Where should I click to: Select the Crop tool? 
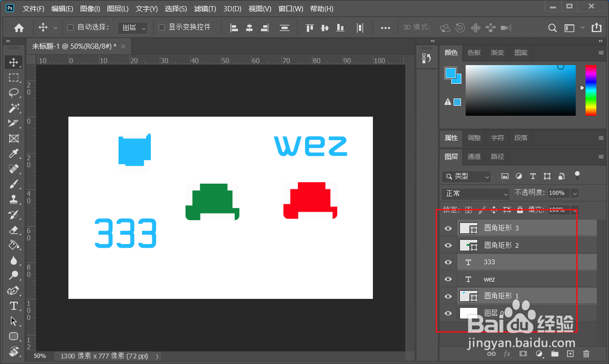tap(14, 123)
